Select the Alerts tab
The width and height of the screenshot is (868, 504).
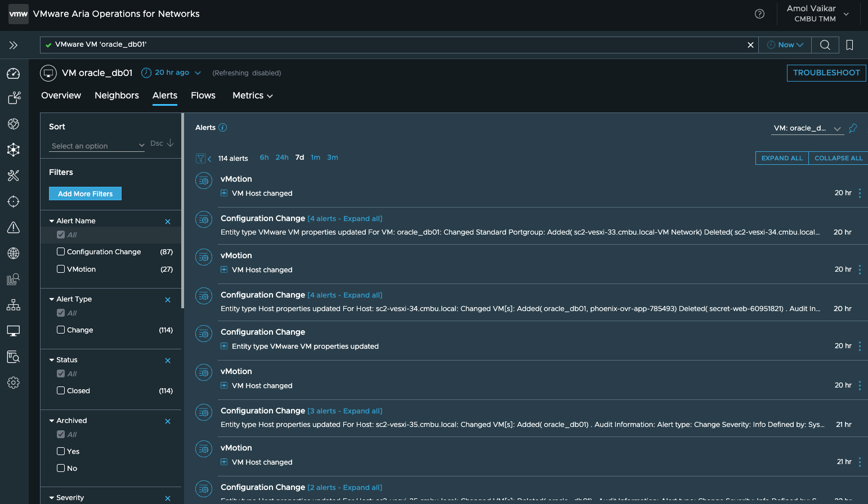(165, 96)
